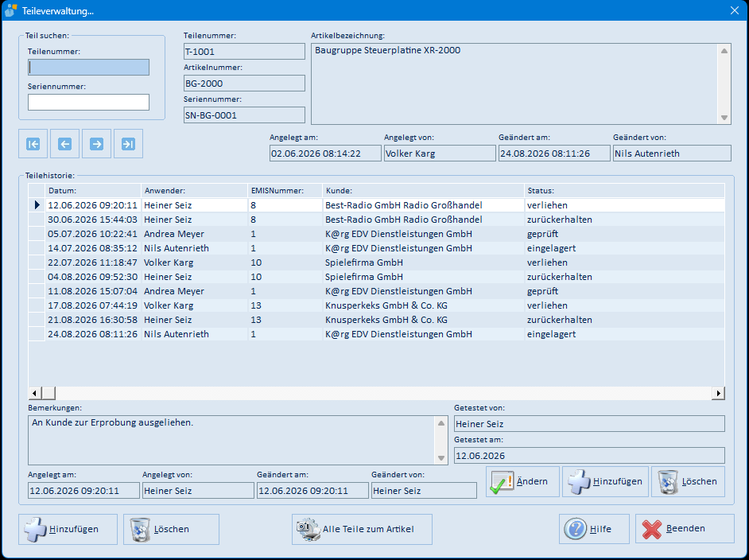
Task: Select history row 24.08.2026 08:11:26
Action: [x=376, y=334]
